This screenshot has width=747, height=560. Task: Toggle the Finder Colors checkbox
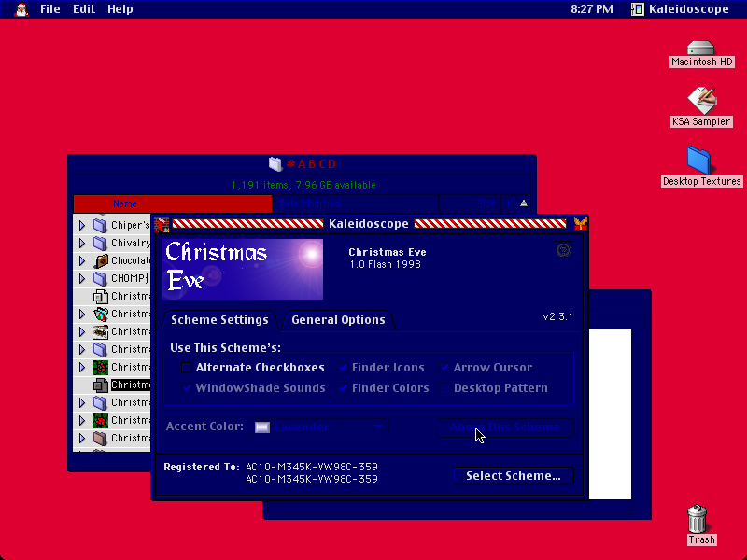pyautogui.click(x=343, y=388)
